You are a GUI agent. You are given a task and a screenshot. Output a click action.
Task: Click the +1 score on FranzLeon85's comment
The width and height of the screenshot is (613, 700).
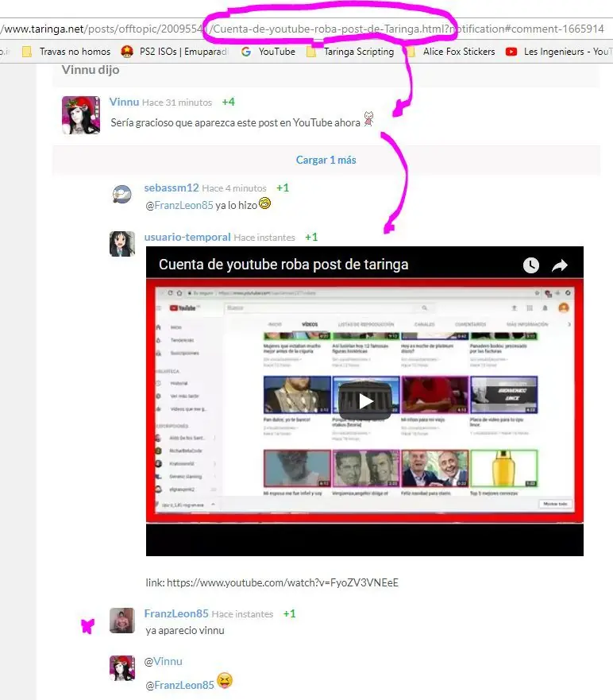[x=290, y=614]
